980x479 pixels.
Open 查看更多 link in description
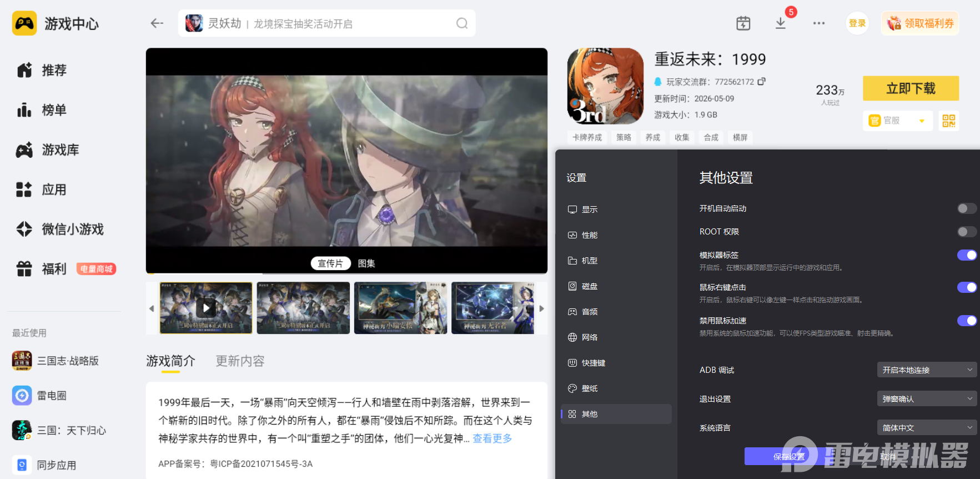point(492,438)
